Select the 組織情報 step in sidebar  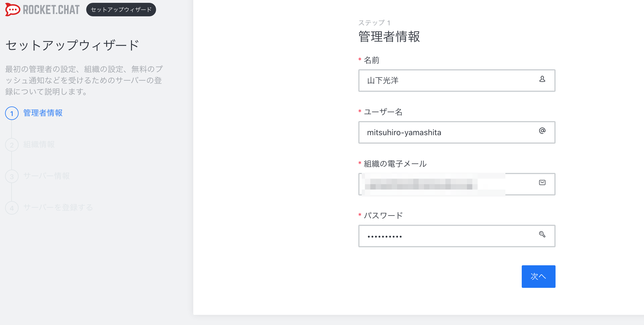click(x=39, y=144)
